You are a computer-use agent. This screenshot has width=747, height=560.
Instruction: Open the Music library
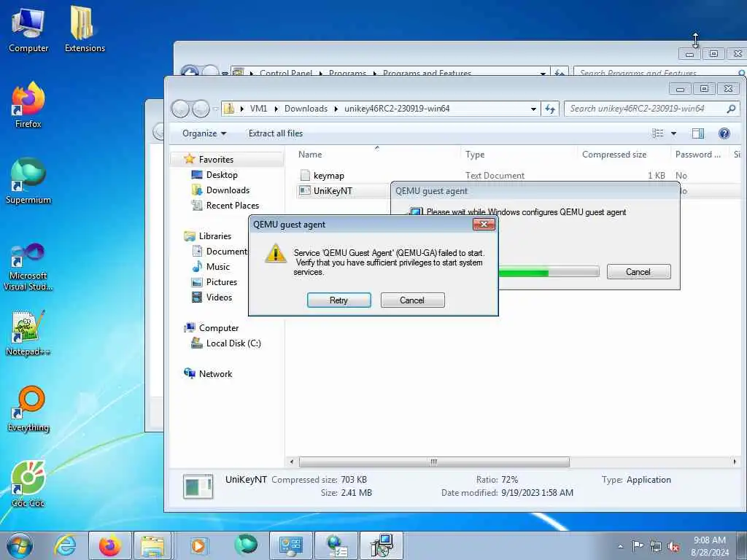(x=217, y=267)
